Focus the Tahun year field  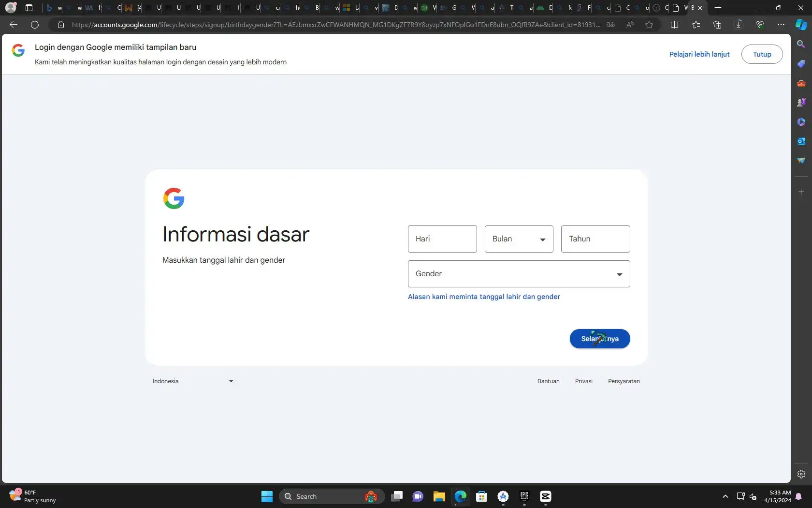point(595,239)
